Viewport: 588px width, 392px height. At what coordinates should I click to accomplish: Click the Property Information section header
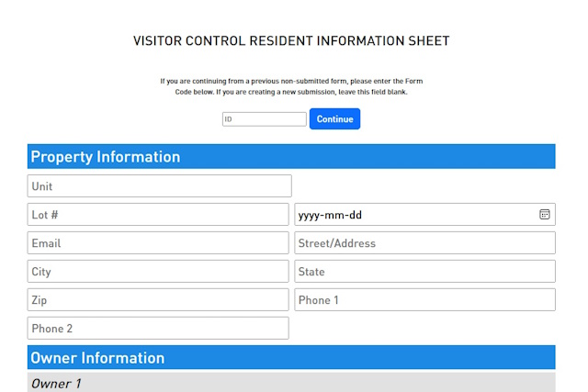coord(291,156)
